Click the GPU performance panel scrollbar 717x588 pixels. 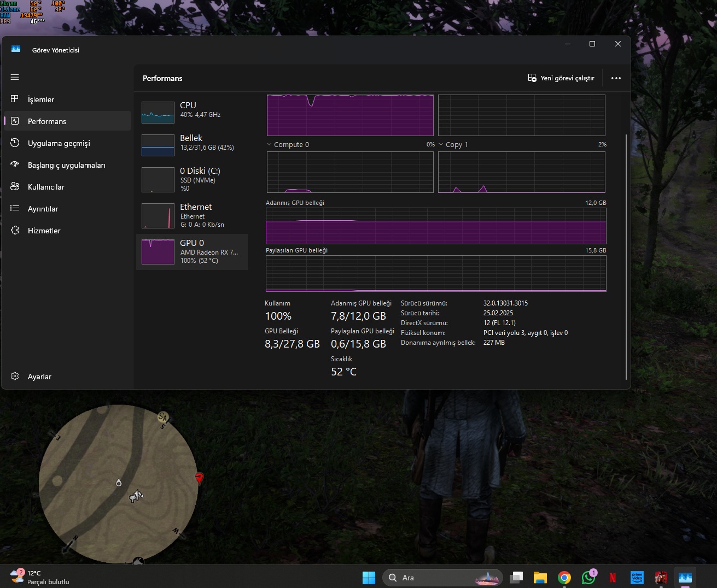(x=626, y=257)
